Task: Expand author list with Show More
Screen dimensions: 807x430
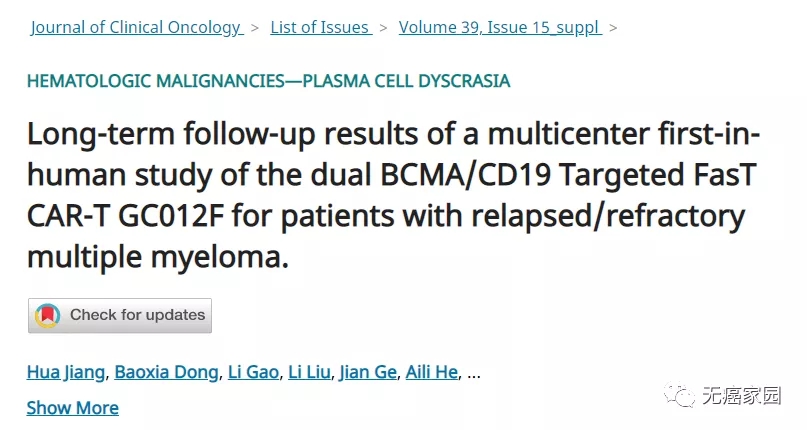Action: [72, 408]
